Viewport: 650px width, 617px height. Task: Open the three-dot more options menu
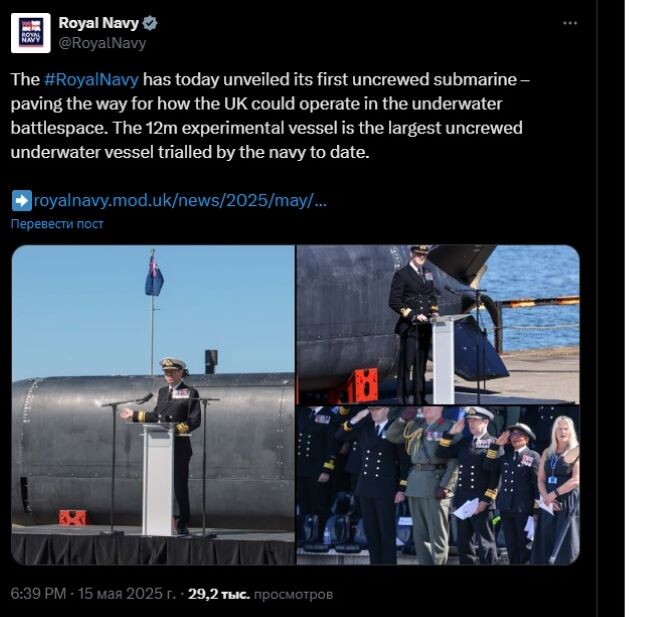tap(570, 23)
